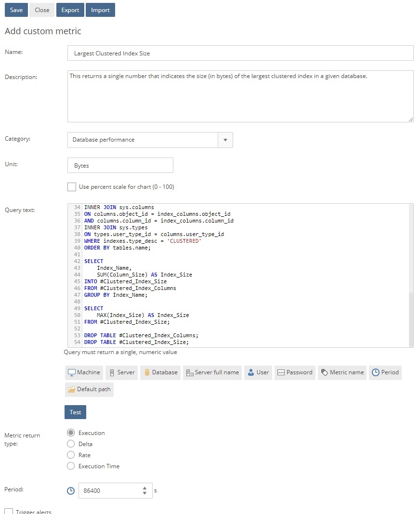Insert the Machine placeholder into the query
Screen dimensions: 420x514
click(x=83, y=372)
